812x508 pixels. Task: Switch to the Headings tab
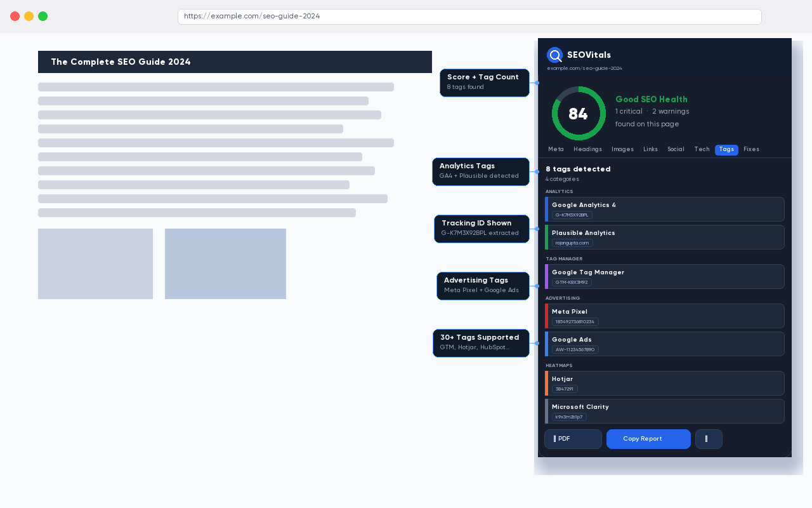588,150
